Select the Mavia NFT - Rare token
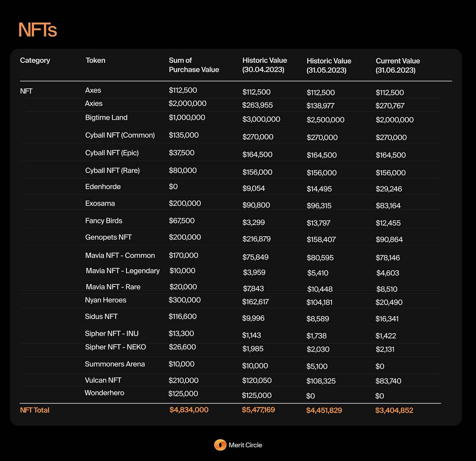The height and width of the screenshot is (461, 476). click(x=113, y=287)
